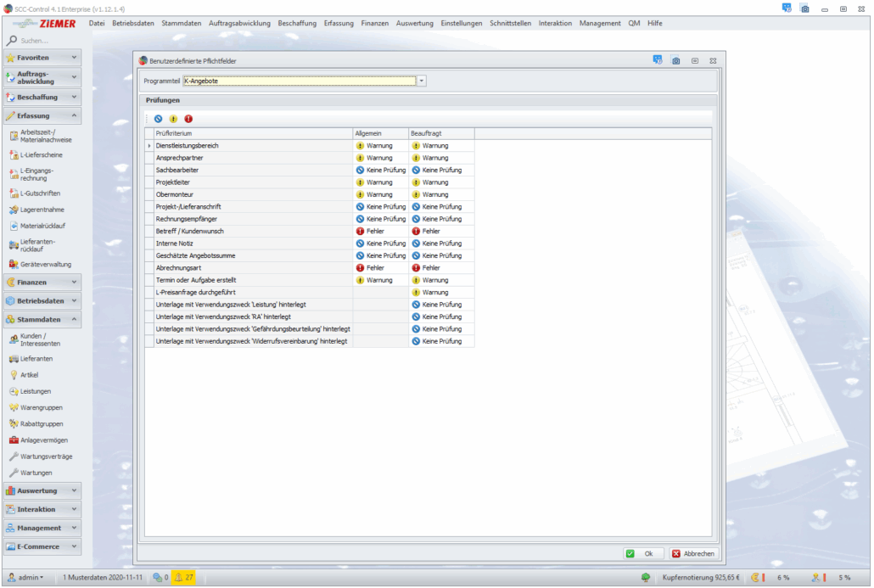The height and width of the screenshot is (588, 874).
Task: Open Geräteverwaltung in the sidebar
Action: pos(46,264)
